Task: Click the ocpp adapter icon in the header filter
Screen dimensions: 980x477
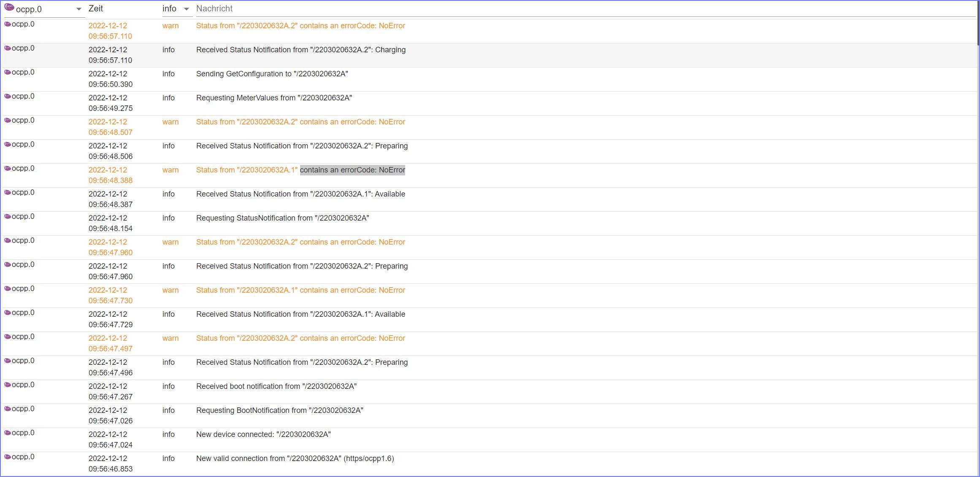Action: coord(9,8)
